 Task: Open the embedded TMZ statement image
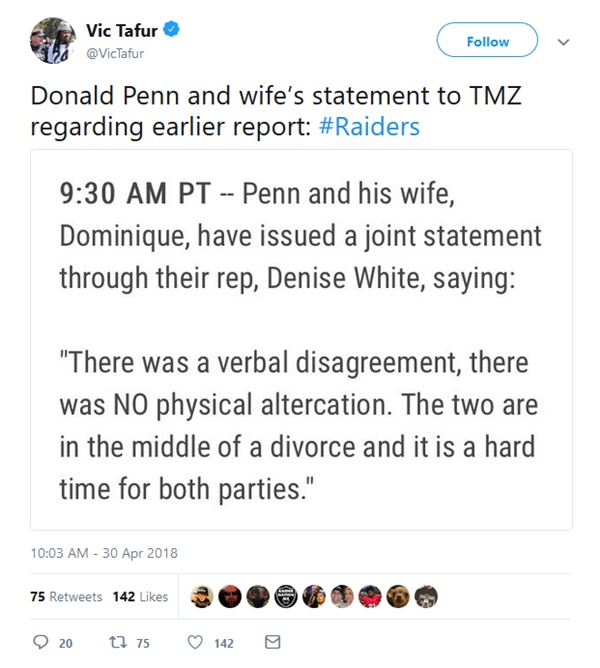(301, 340)
